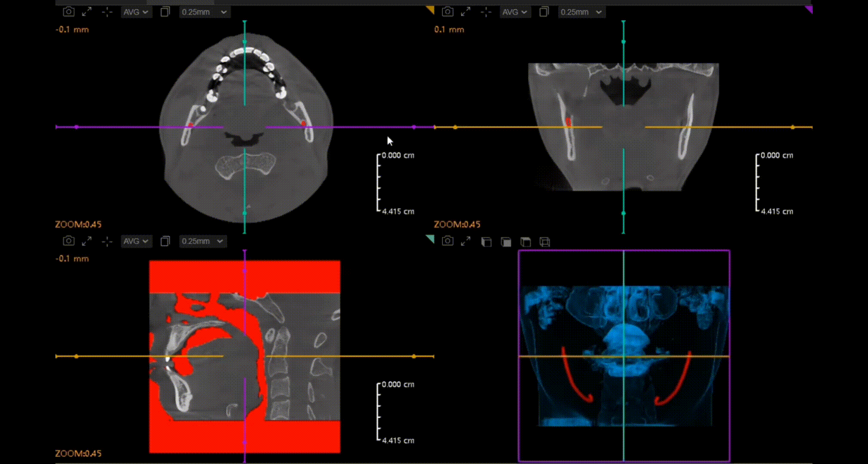Screen dimensions: 868x464
Task: Expand the AVG mode dropdown in sagittal view
Action: 135,241
